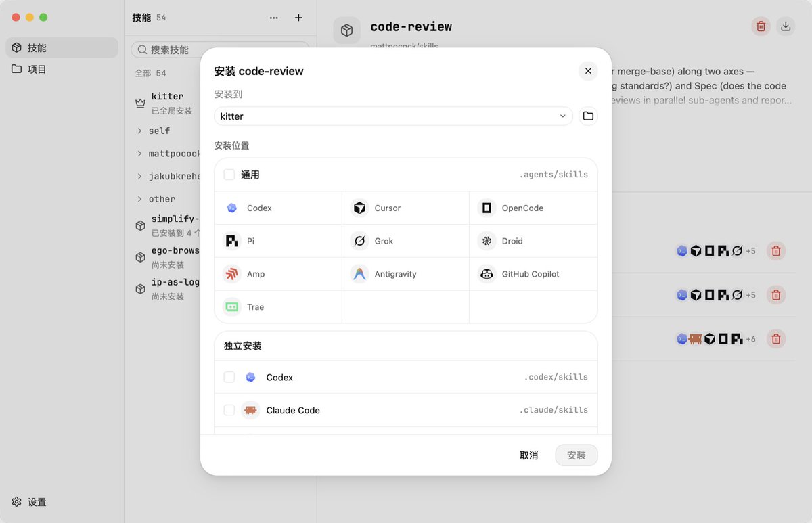Click the code-review title in detail pane
Screen dimensions: 812x523
click(411, 27)
